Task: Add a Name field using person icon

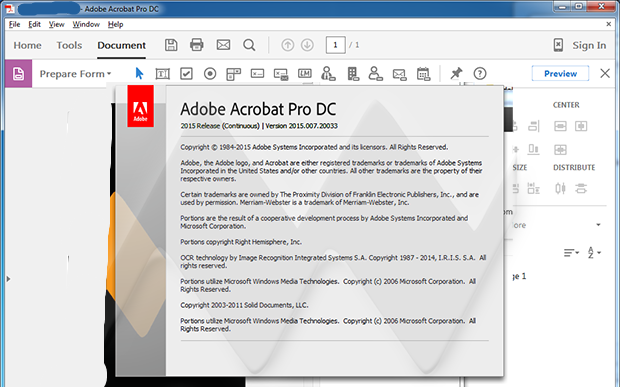Action: (x=375, y=74)
